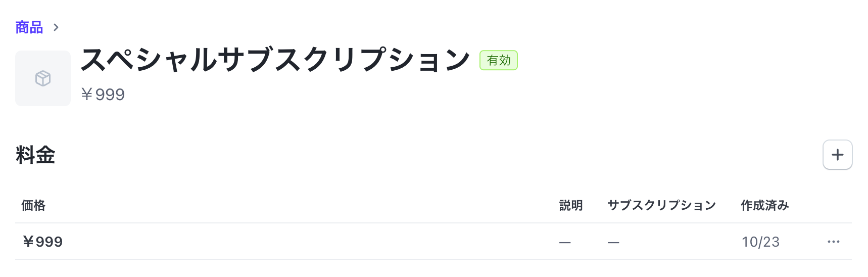
Task: Select the whole ¥999 price table row
Action: point(303,242)
